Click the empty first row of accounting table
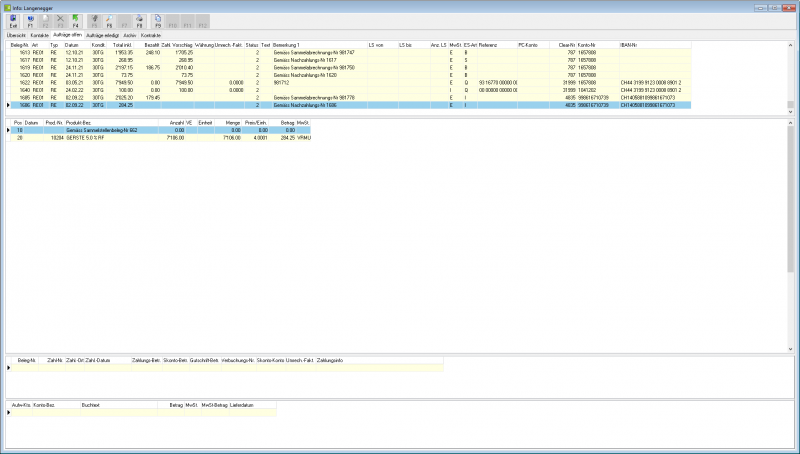The image size is (800, 454). coord(143,413)
